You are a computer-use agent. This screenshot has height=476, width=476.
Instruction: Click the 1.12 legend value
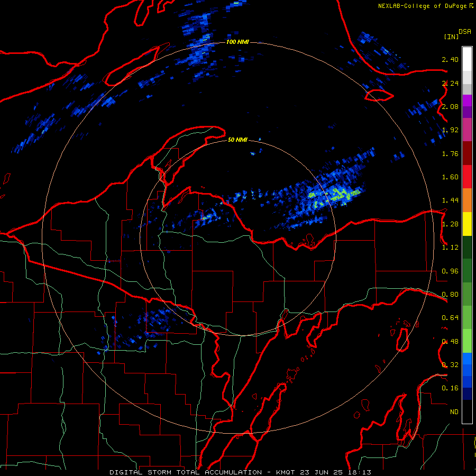[450, 248]
